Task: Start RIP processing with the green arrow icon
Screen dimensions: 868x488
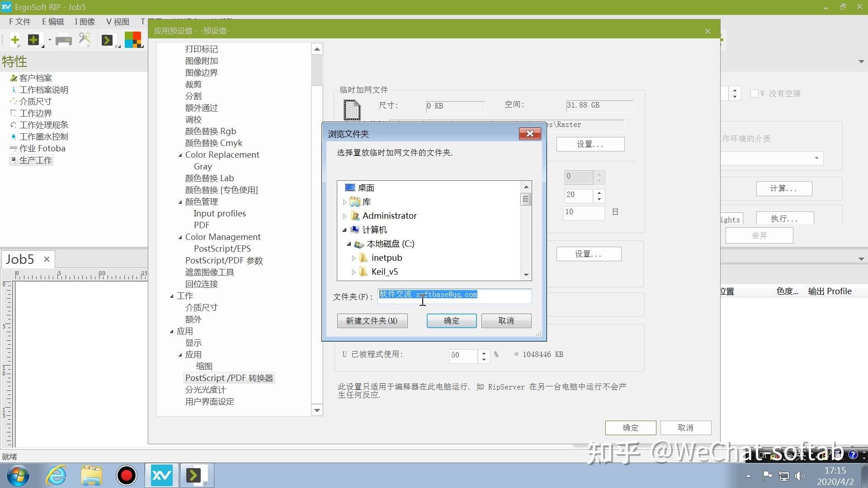Action: [x=108, y=40]
